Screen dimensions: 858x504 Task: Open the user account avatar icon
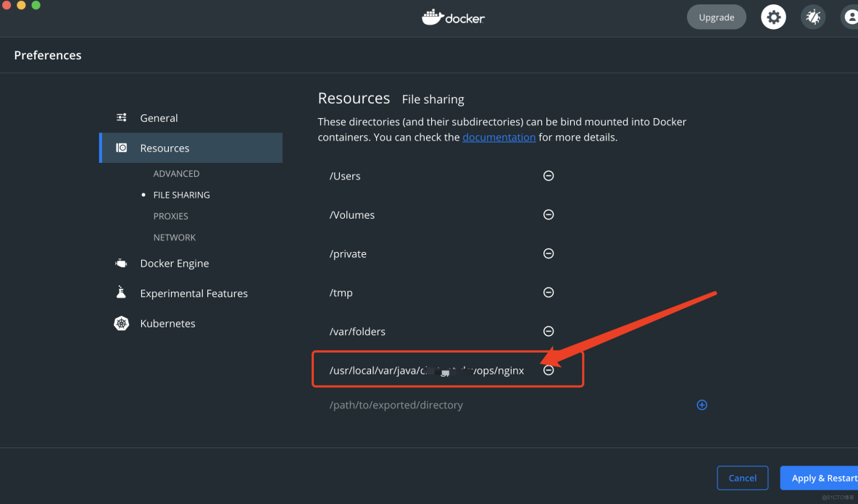850,17
